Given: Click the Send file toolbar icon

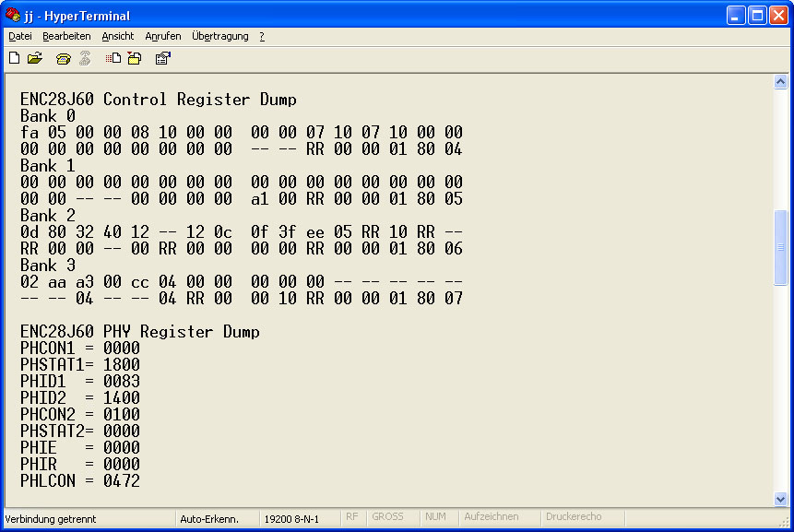Looking at the screenshot, I should (x=113, y=58).
